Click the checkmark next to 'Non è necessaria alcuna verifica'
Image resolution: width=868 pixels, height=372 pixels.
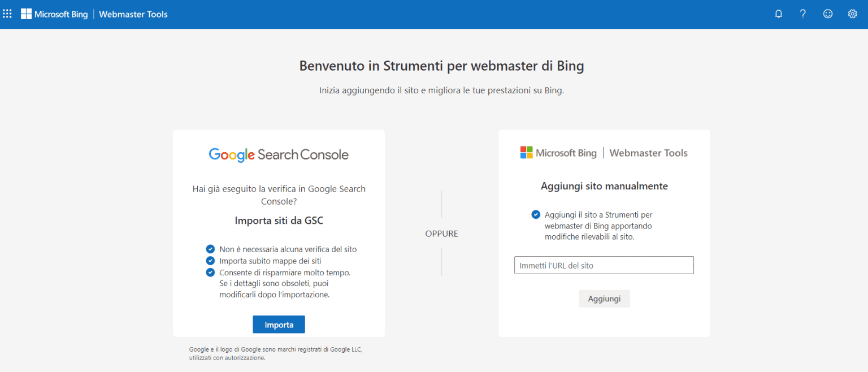coord(210,249)
